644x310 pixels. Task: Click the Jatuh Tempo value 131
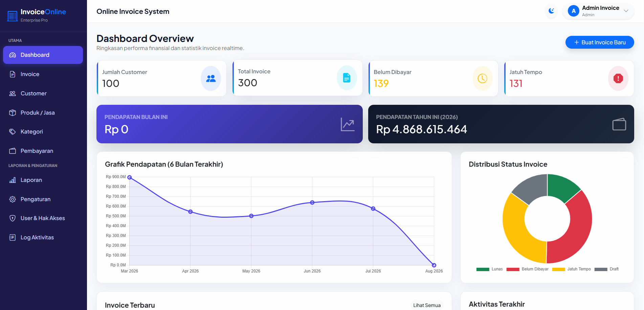coord(516,84)
